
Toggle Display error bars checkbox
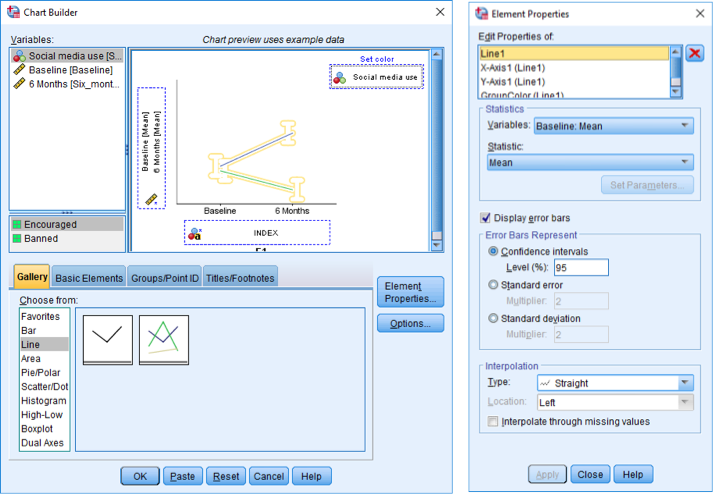coord(487,217)
